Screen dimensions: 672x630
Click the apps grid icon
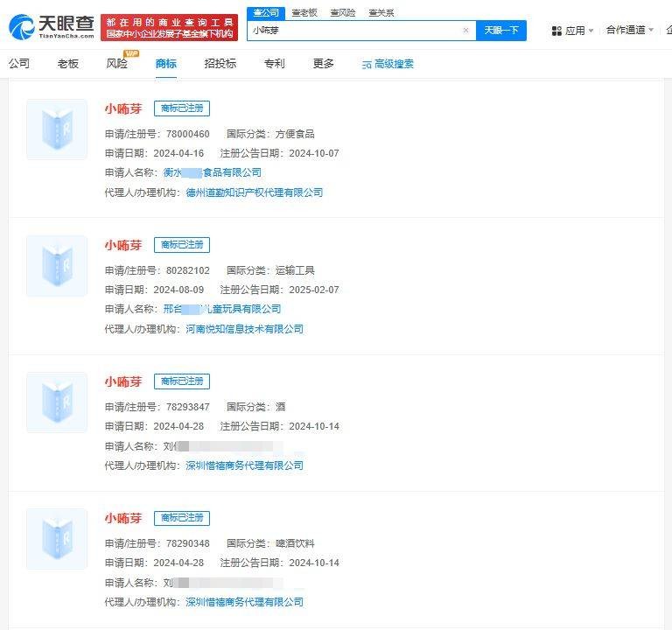pos(556,31)
